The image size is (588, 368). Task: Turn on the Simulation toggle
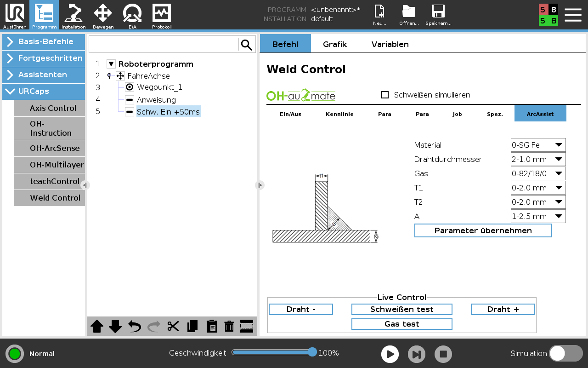tap(565, 353)
